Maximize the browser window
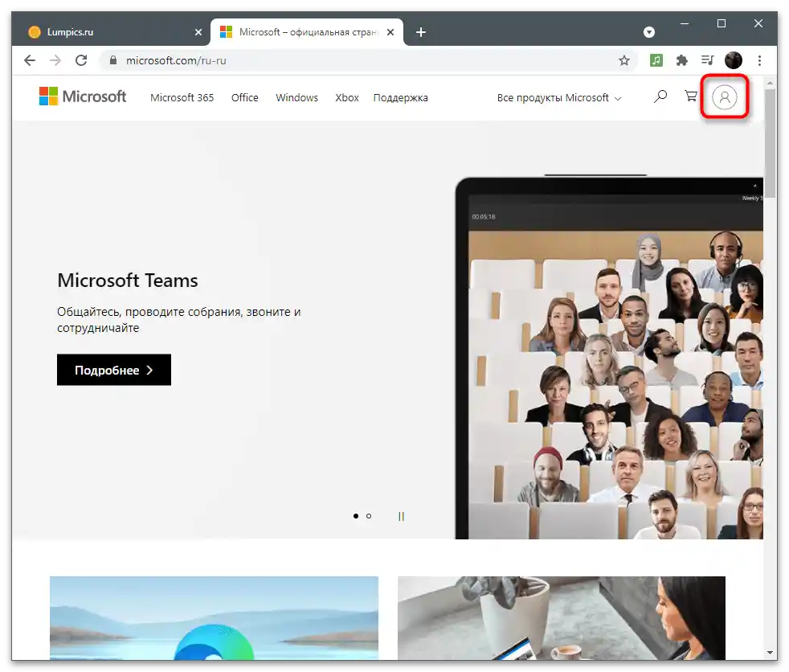 (721, 23)
